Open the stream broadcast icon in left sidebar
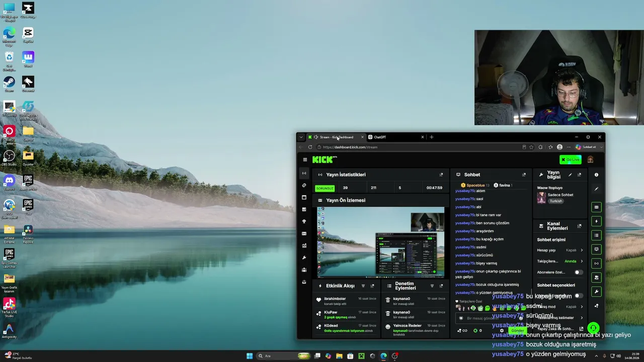Image resolution: width=644 pixels, height=362 pixels. coord(304,173)
